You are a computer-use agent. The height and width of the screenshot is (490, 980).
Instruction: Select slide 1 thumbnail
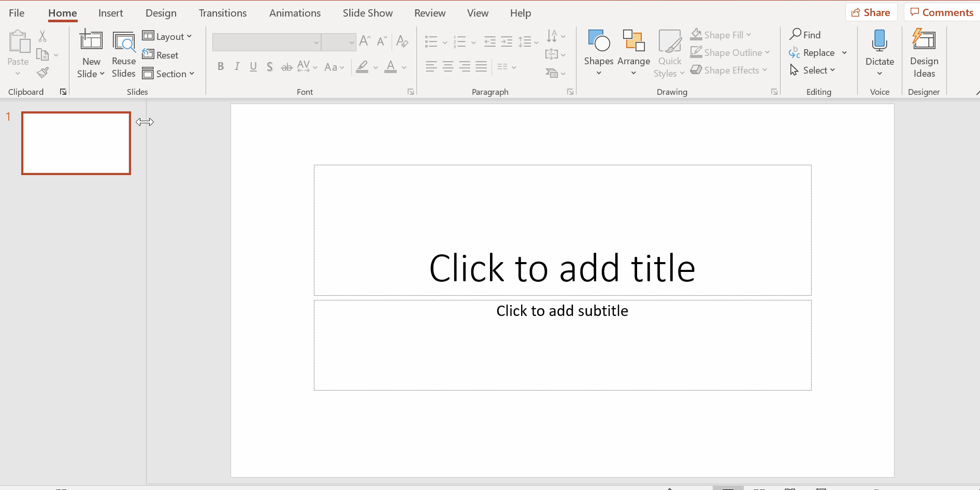tap(76, 143)
